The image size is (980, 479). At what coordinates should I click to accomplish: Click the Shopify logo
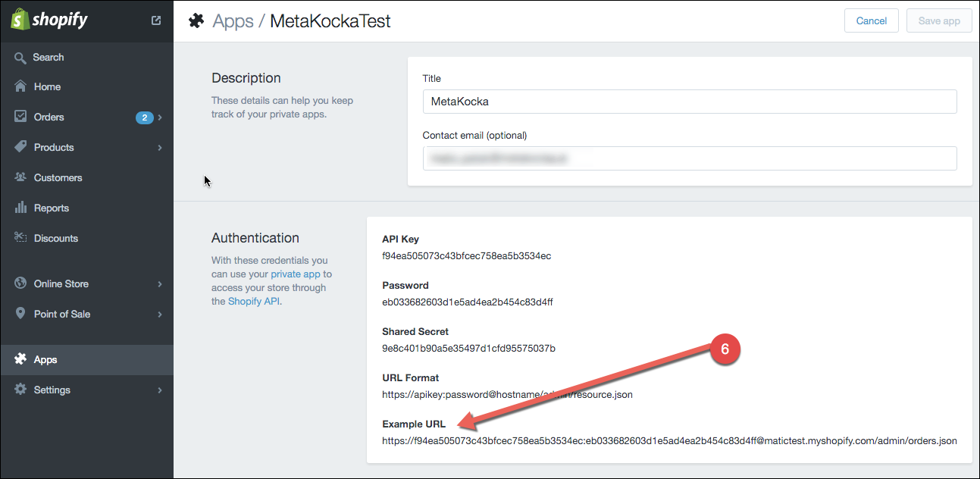[49, 20]
